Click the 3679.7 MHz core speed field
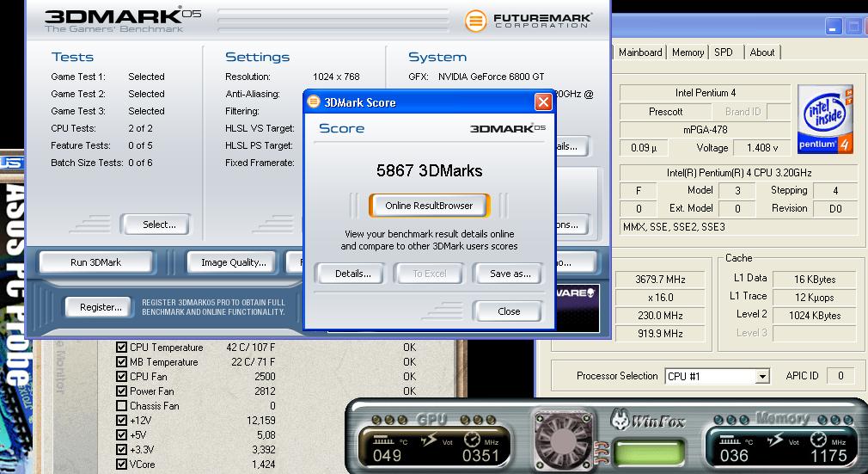 pyautogui.click(x=660, y=280)
